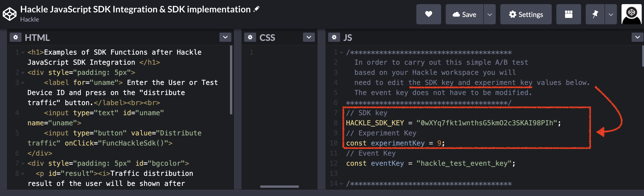Click "hackle_test_event_key" string
Screen dimensions: 644x196
click(x=464, y=163)
